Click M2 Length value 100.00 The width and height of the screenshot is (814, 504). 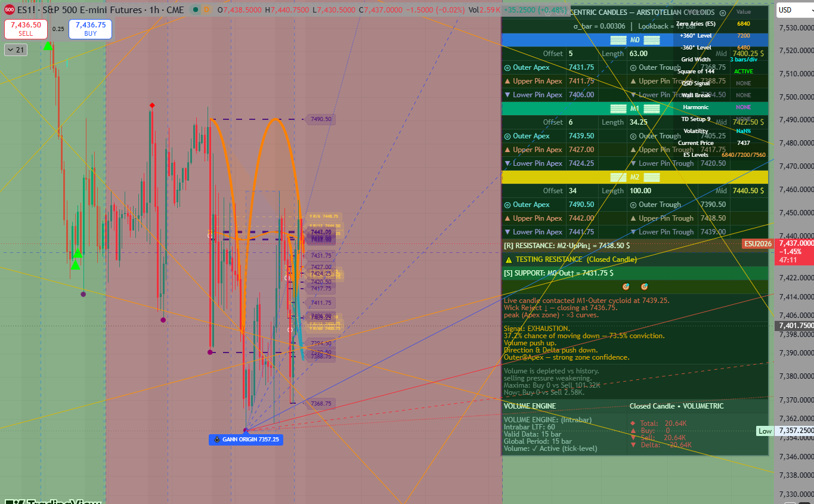point(640,191)
